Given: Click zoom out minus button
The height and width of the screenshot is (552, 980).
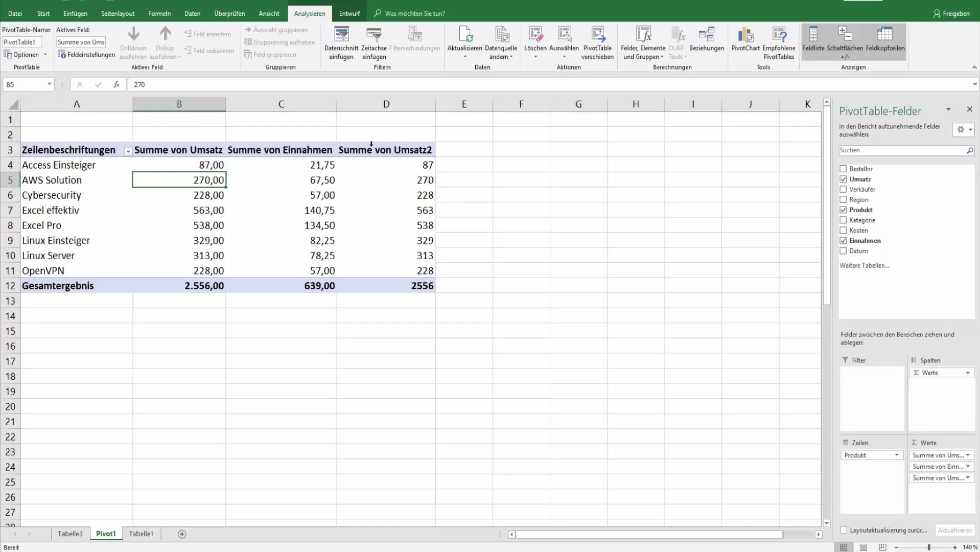Looking at the screenshot, I should pos(897,547).
